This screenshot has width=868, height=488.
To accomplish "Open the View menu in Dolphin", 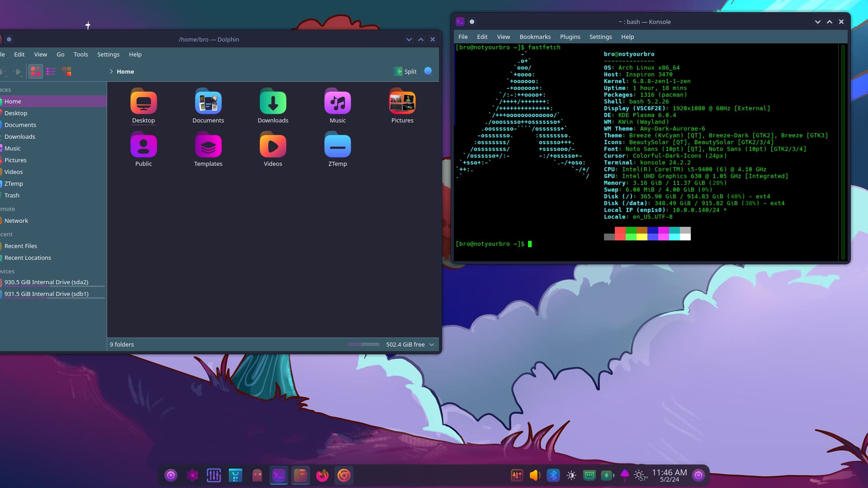I will point(41,54).
